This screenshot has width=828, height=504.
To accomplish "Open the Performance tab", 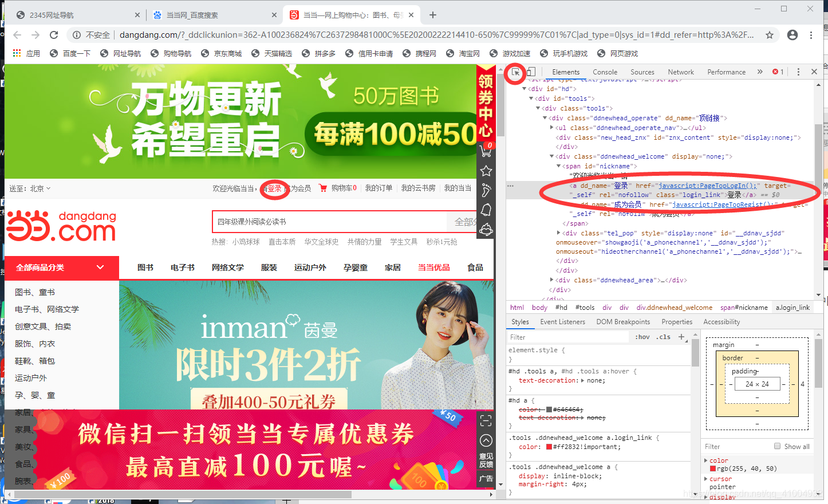I will tap(726, 72).
